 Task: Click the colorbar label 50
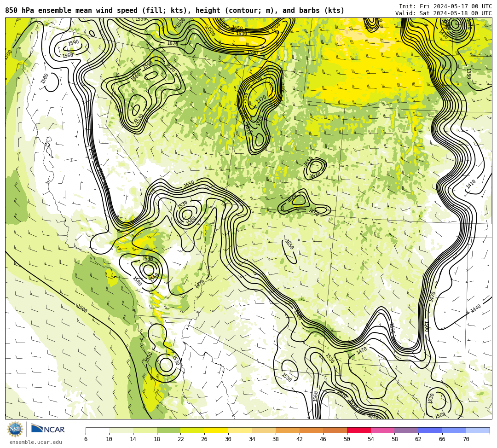[347, 439]
